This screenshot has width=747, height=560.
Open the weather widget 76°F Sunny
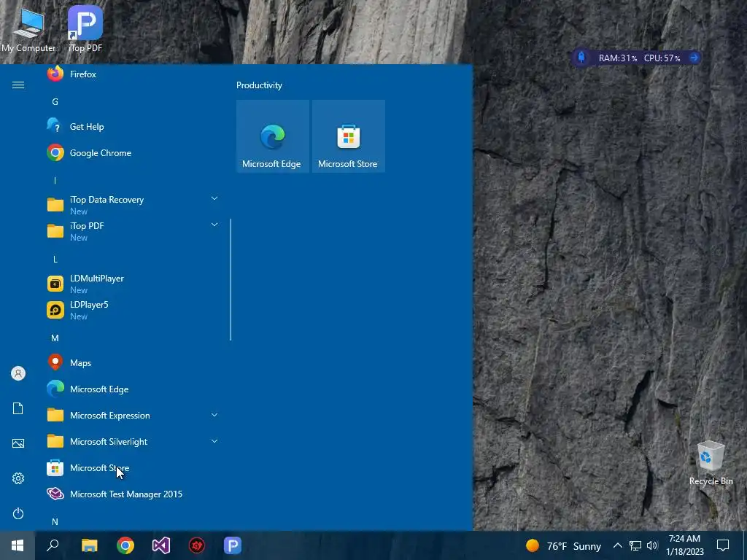click(563, 545)
